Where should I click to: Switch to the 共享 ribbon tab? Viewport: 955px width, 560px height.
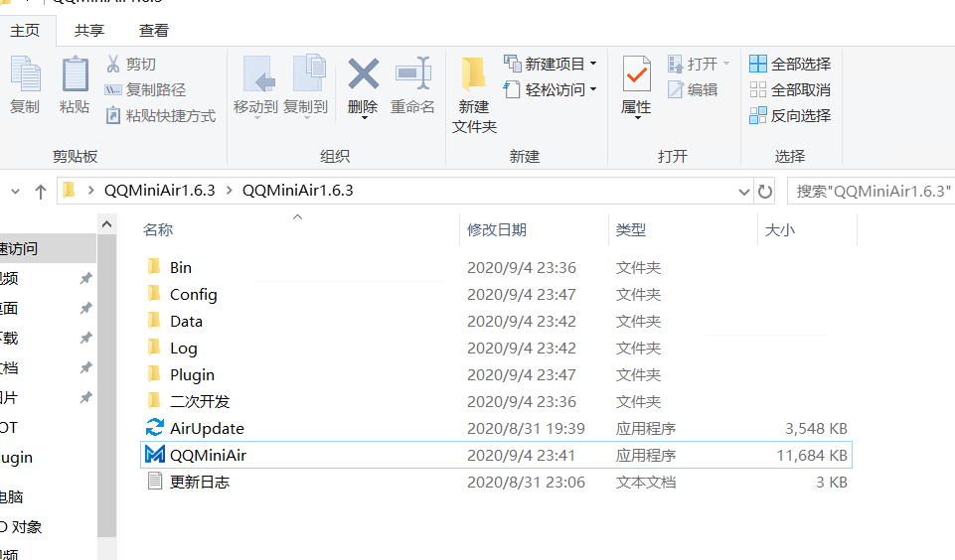88,31
